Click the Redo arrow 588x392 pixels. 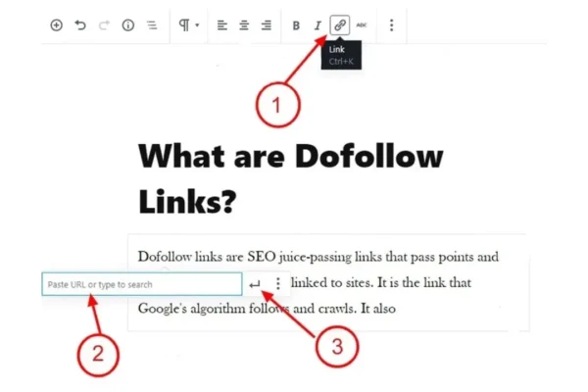[x=104, y=25]
